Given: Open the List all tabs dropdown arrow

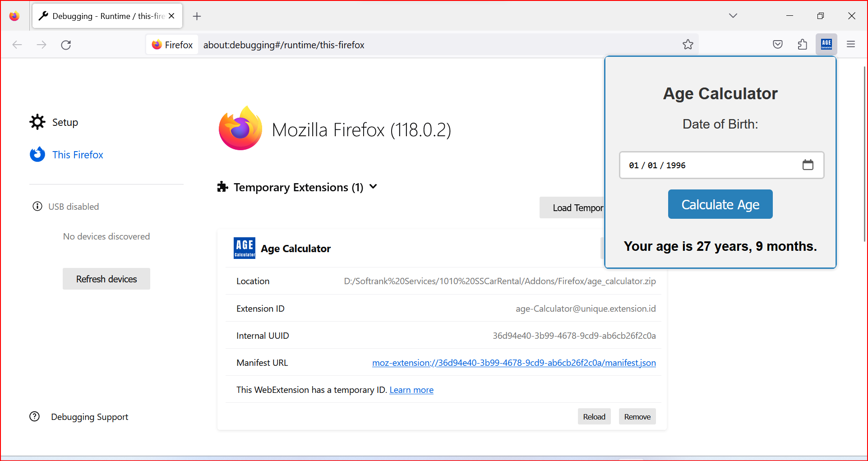Looking at the screenshot, I should point(733,16).
